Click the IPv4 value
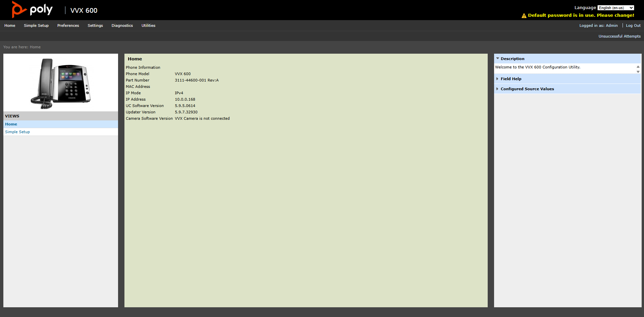644x317 pixels. [179, 93]
